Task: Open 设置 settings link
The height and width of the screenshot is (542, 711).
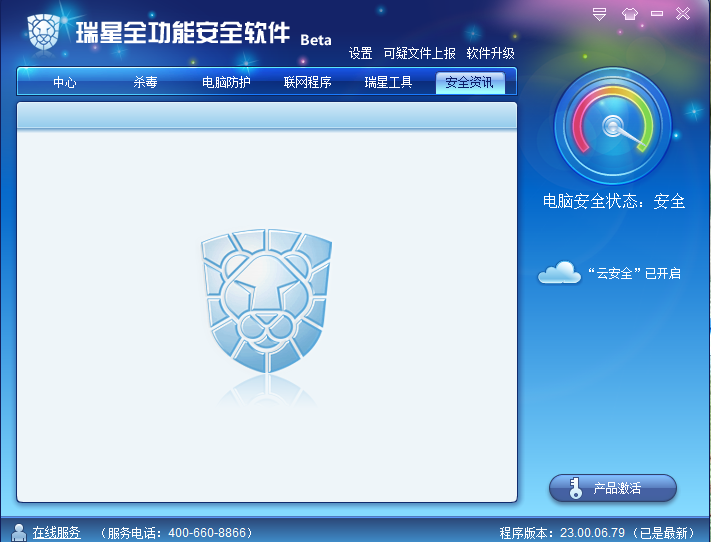Action: point(360,53)
